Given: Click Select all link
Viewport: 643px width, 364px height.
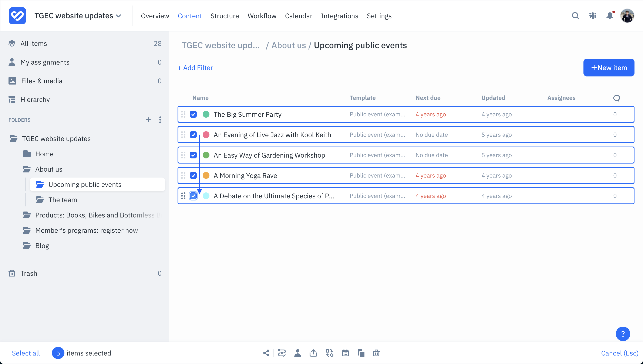Looking at the screenshot, I should coord(26,353).
